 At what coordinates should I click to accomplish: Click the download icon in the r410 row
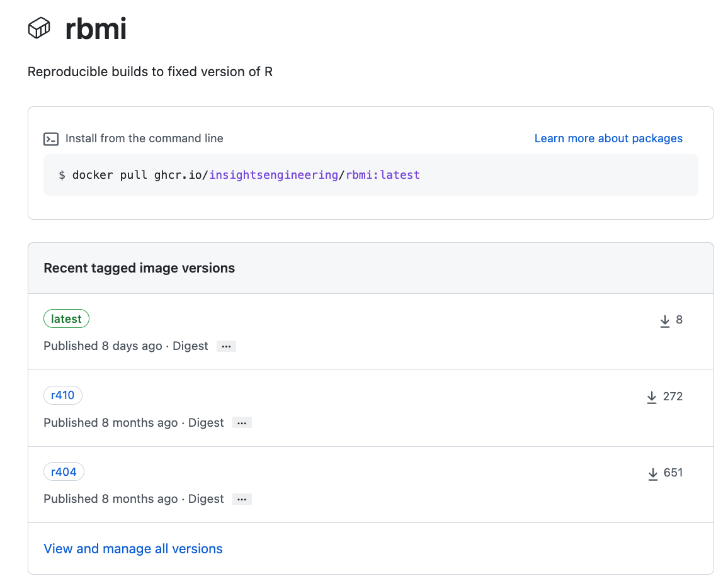click(x=652, y=397)
